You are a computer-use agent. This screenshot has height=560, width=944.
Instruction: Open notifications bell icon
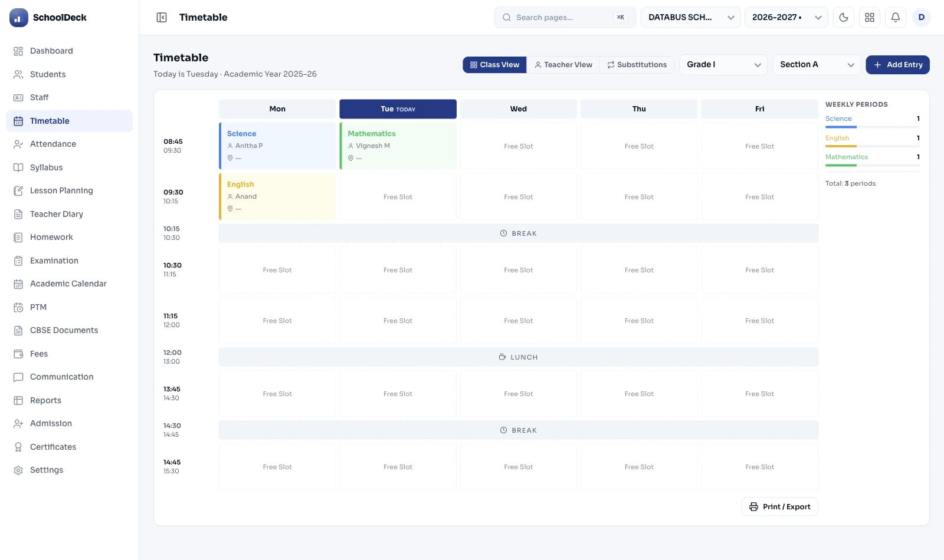[896, 18]
